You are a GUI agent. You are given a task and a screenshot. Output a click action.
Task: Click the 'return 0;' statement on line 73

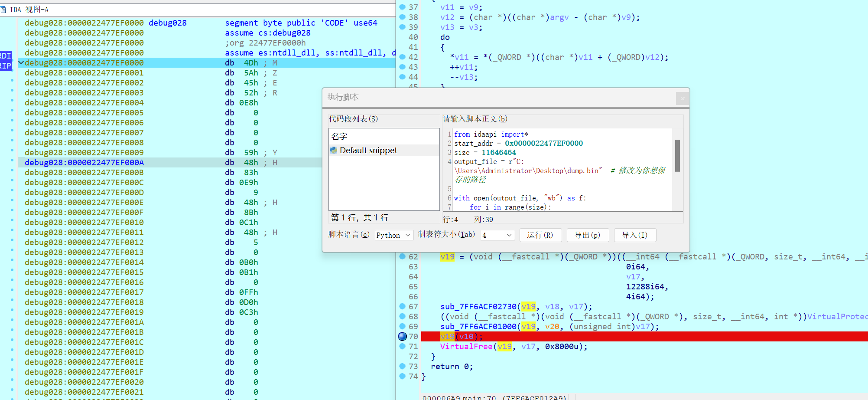point(452,366)
